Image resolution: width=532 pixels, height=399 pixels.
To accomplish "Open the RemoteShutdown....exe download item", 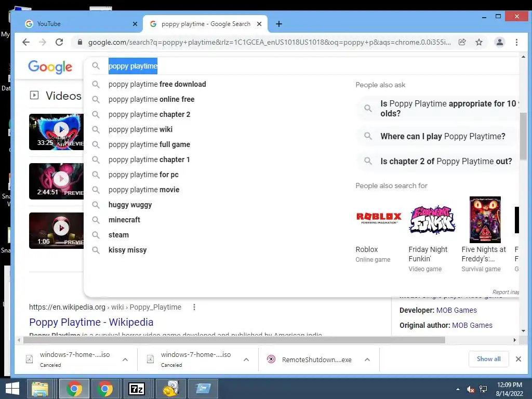I will [x=310, y=360].
